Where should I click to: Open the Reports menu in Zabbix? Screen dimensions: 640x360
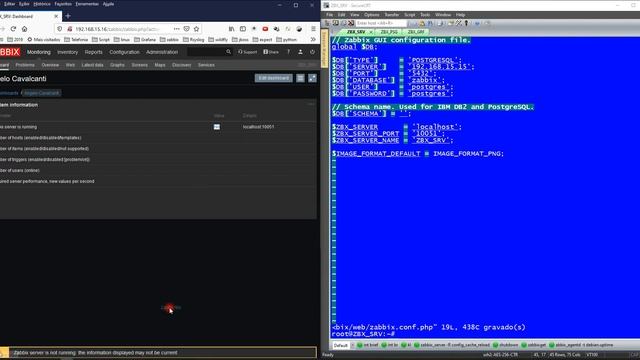click(93, 52)
